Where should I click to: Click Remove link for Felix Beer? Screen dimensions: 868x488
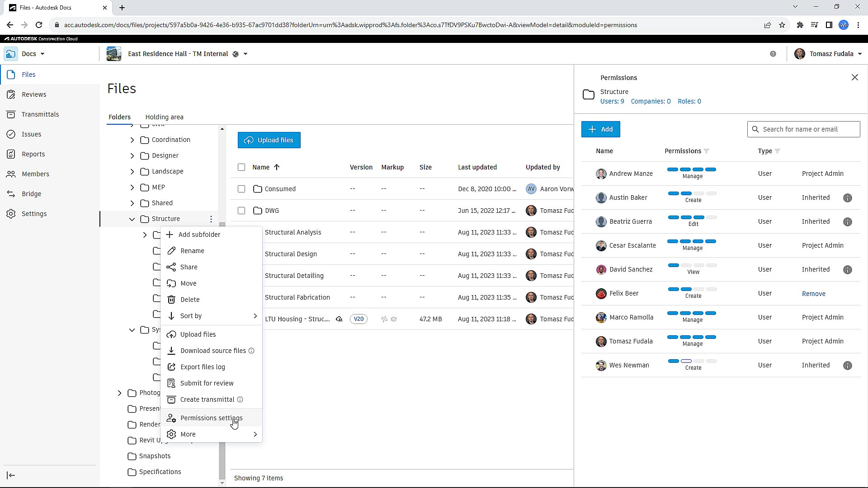point(813,294)
